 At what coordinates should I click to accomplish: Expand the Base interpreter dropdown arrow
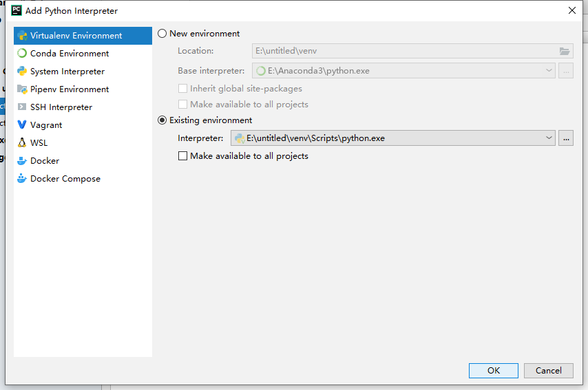[549, 70]
